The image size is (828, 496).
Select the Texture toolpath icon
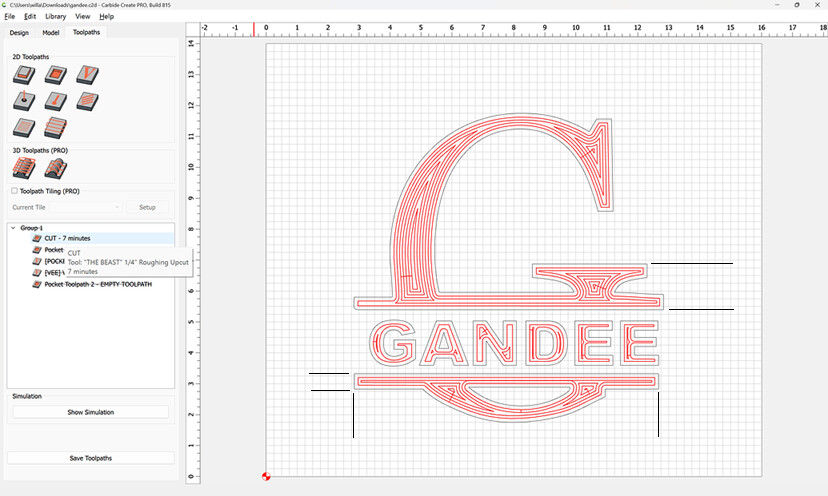coord(87,101)
